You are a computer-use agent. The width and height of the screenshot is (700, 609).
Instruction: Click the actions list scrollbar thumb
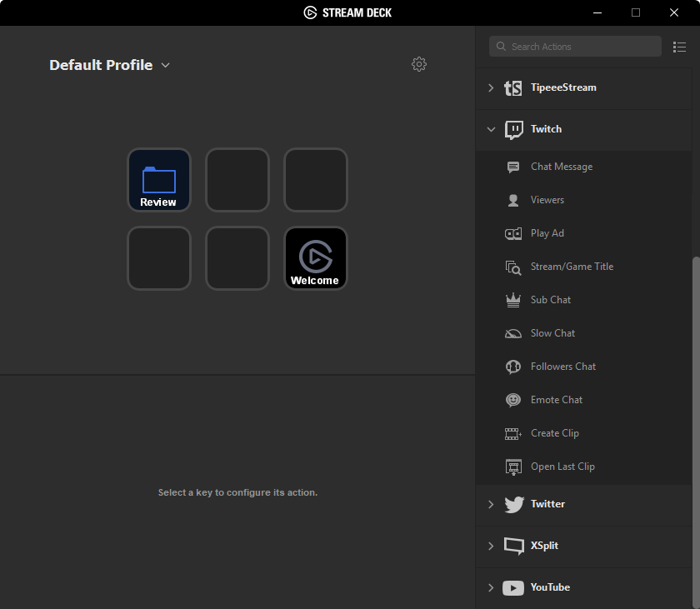point(696,432)
